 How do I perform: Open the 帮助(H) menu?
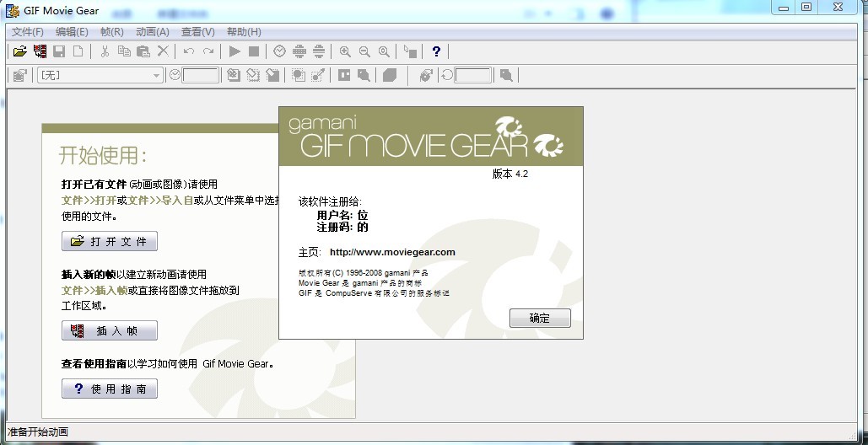point(244,32)
